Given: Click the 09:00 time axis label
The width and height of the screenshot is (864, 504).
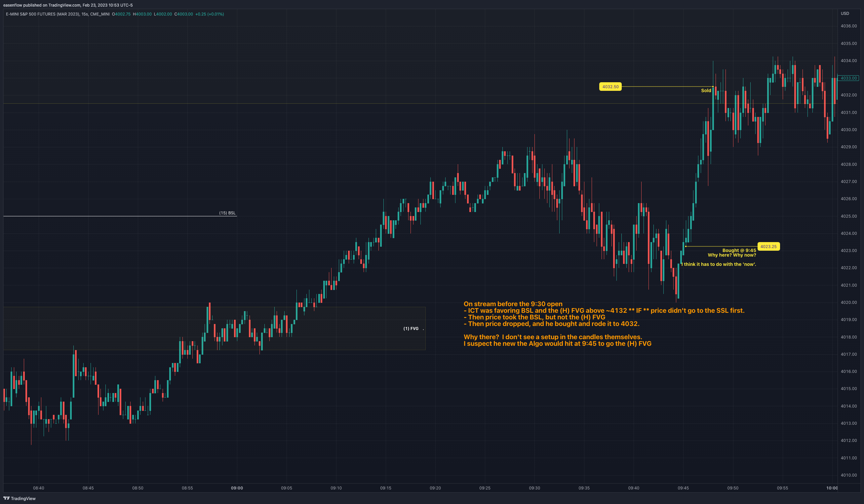Looking at the screenshot, I should [237, 488].
